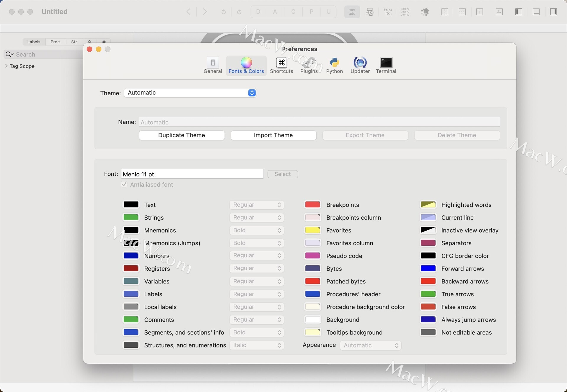The height and width of the screenshot is (392, 567).
Task: Open the Terminal preferences pane
Action: 386,65
